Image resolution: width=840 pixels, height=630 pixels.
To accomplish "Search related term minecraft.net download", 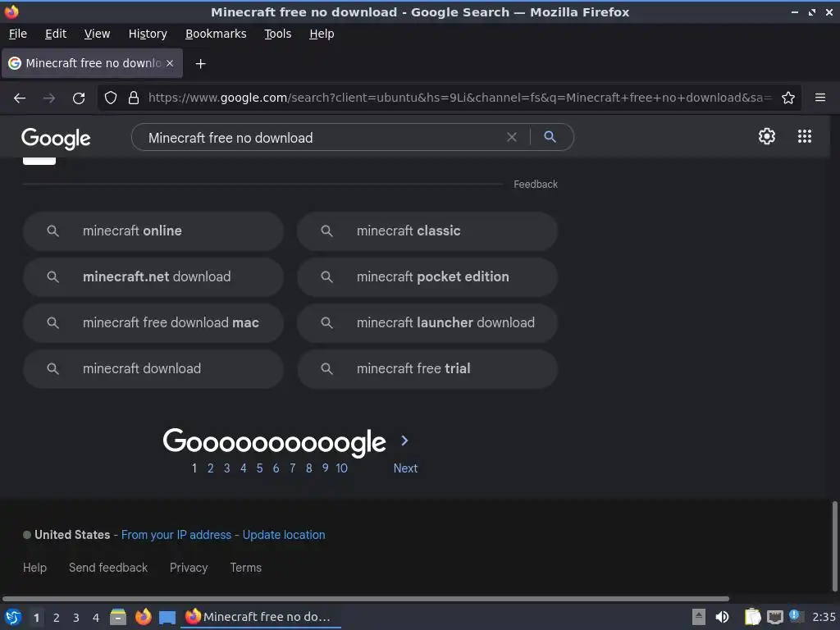I will pyautogui.click(x=153, y=277).
